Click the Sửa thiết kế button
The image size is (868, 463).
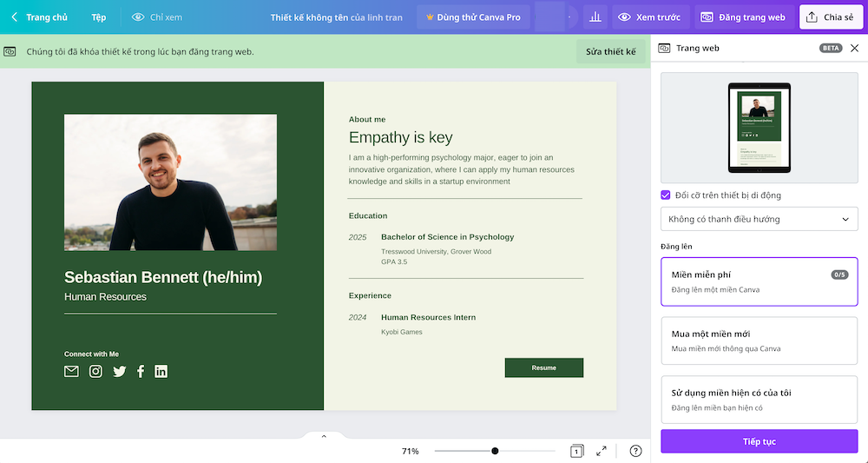point(610,52)
